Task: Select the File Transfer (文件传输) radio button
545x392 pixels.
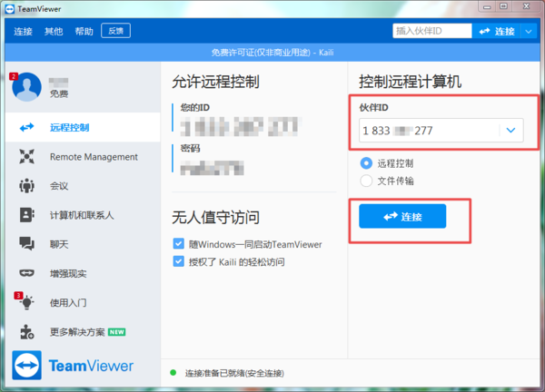Action: pos(367,181)
